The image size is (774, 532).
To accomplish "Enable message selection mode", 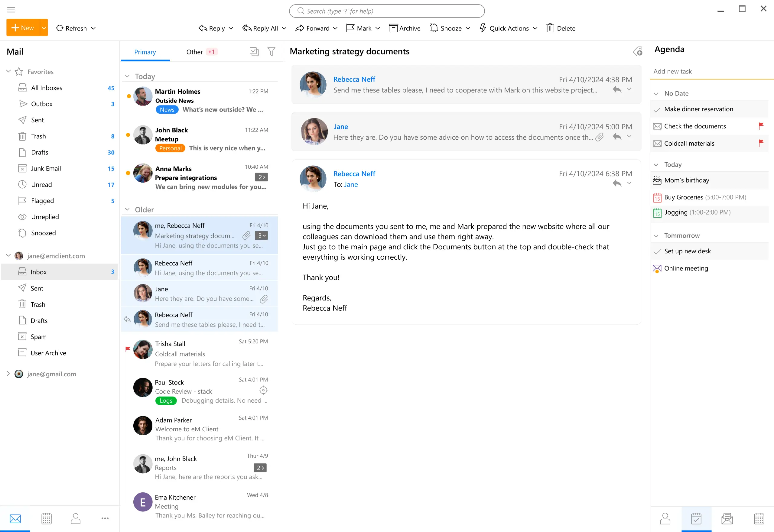I will [x=254, y=52].
